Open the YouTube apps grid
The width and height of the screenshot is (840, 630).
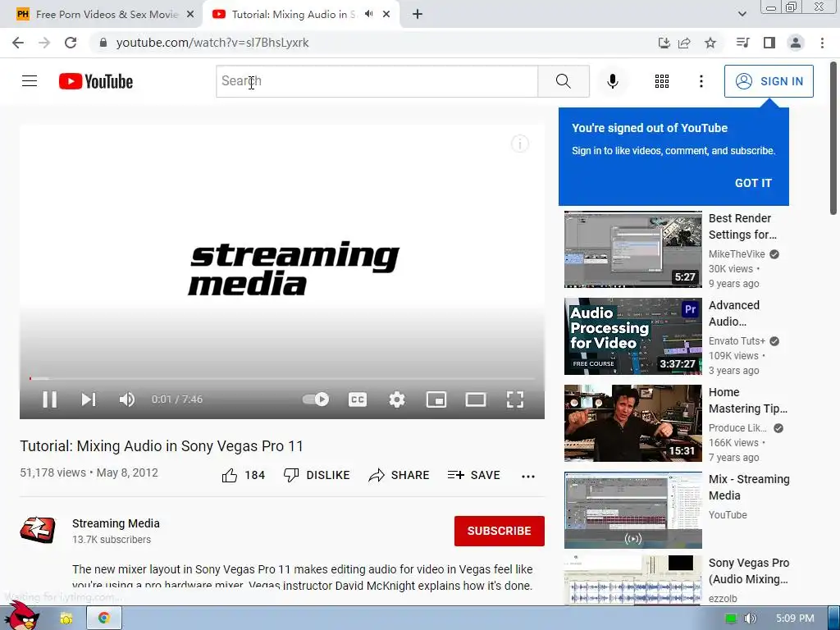pyautogui.click(x=662, y=81)
